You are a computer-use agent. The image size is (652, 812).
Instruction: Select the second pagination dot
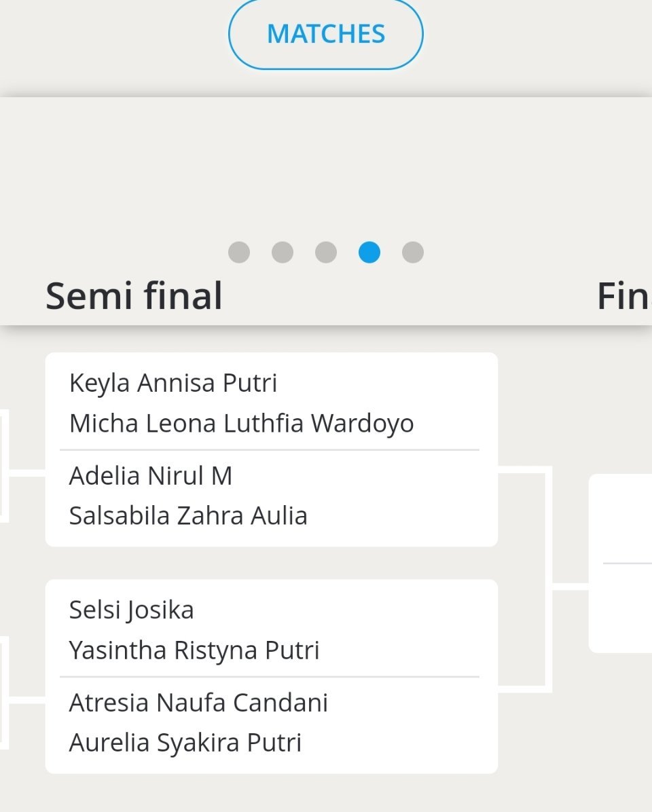coord(283,253)
